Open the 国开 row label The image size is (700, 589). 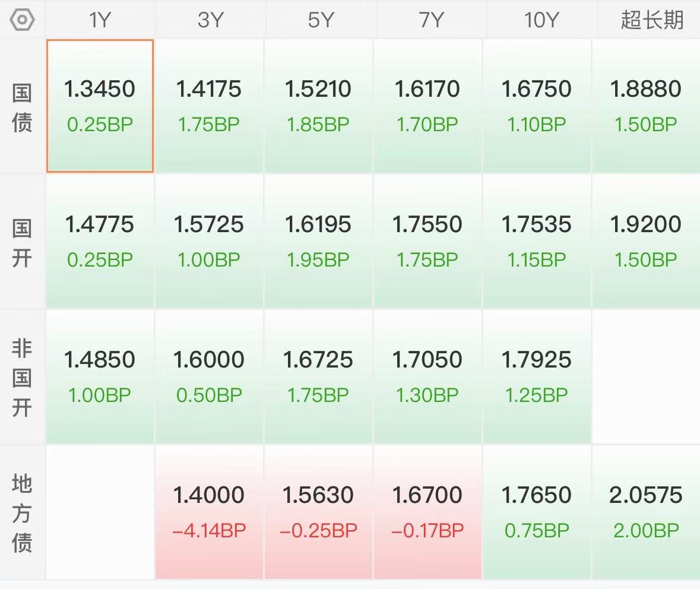tap(22, 242)
